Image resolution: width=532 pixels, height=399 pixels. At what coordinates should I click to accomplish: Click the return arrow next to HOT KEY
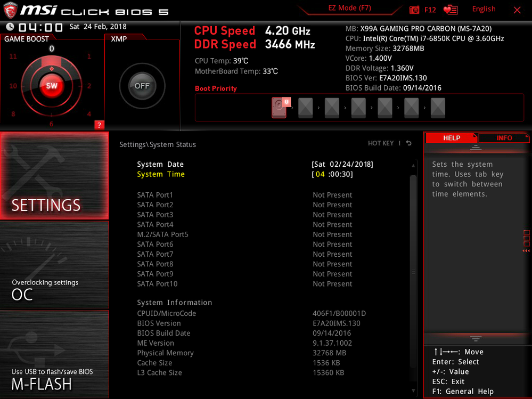[x=407, y=143]
